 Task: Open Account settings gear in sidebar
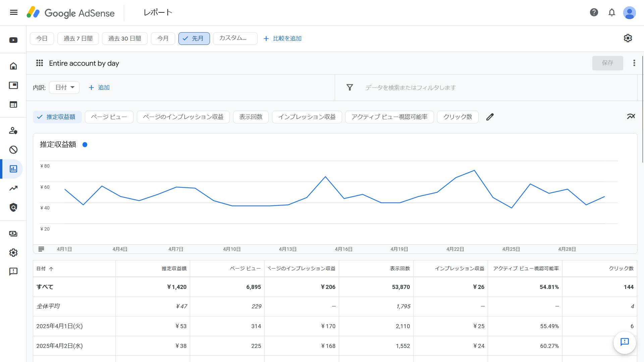coord(13,253)
